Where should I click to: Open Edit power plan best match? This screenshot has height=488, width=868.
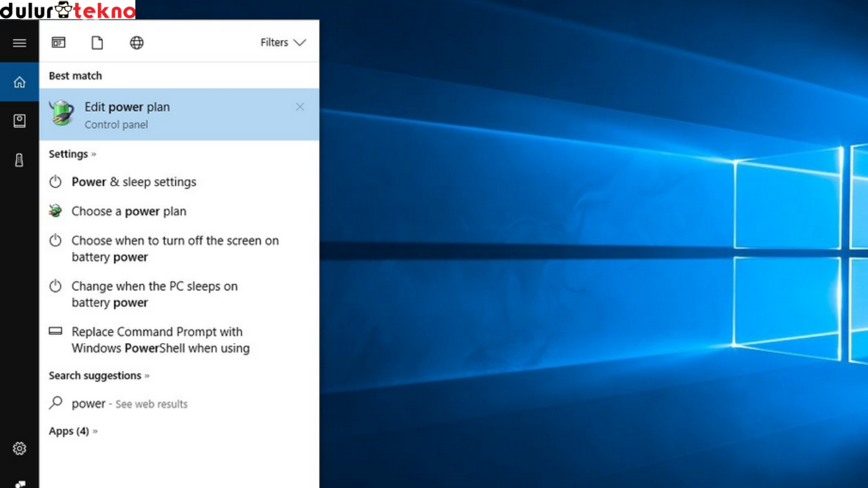coord(179,114)
